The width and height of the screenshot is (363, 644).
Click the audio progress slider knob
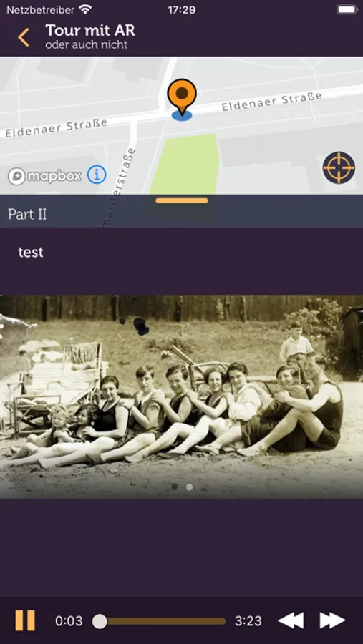(100, 621)
